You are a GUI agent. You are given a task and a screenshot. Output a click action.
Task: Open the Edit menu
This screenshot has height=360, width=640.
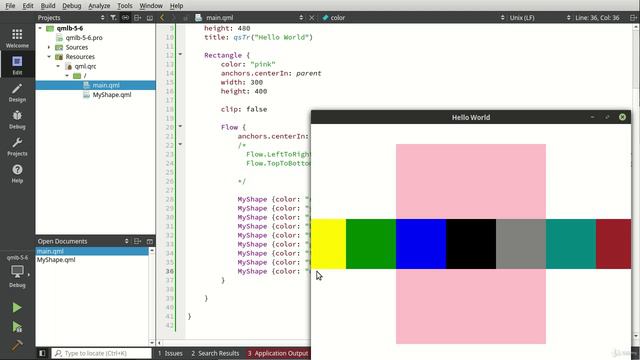28,6
